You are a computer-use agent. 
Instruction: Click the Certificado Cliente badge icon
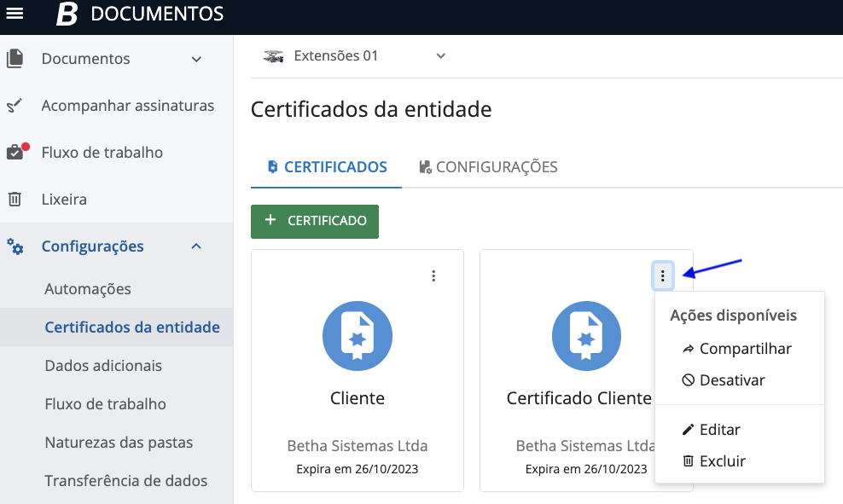coord(586,336)
